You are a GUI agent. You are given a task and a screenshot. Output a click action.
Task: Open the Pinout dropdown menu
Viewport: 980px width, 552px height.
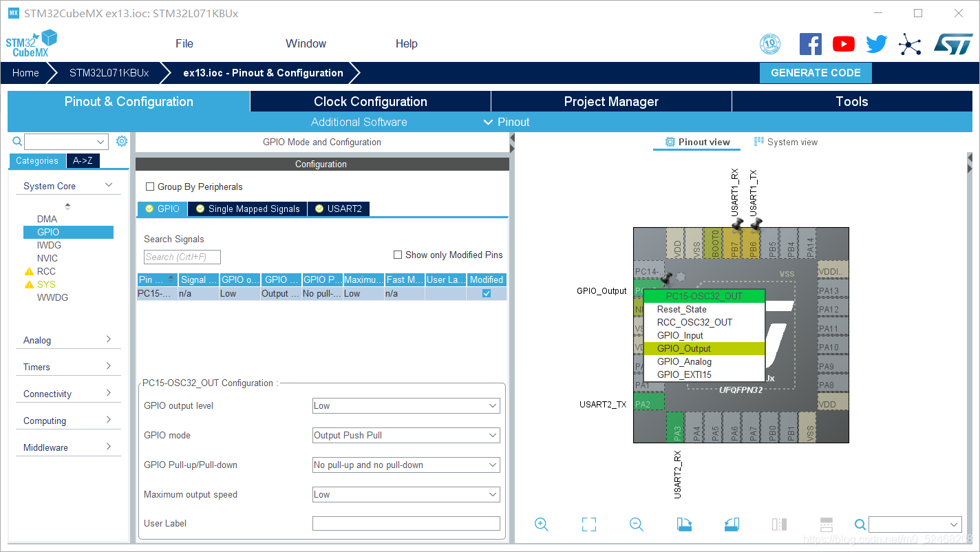click(x=507, y=122)
